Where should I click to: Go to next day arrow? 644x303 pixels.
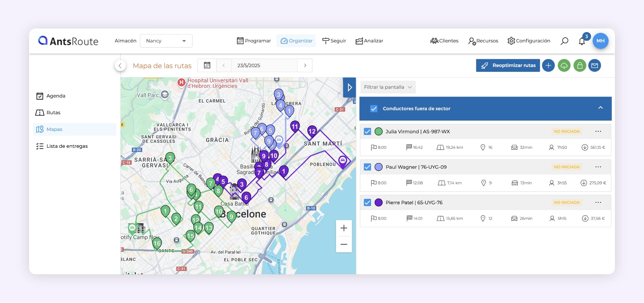pyautogui.click(x=305, y=65)
